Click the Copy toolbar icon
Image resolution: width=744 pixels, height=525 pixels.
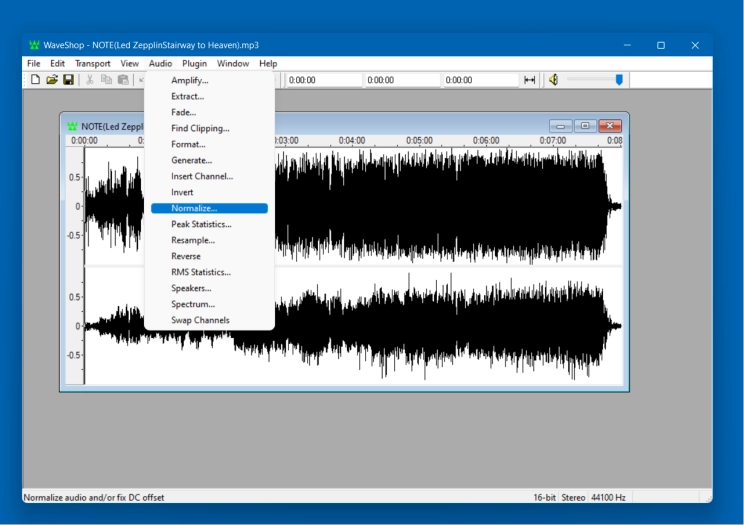106,80
